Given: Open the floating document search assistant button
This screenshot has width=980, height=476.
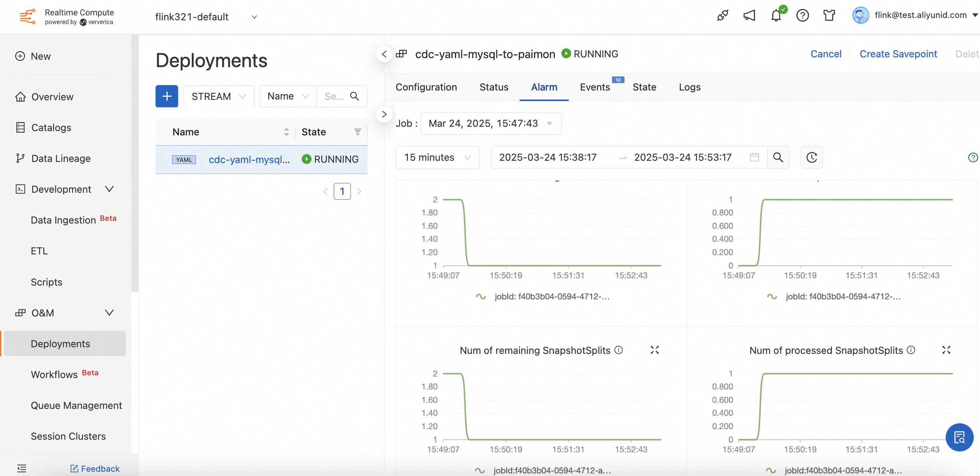Looking at the screenshot, I should tap(959, 437).
